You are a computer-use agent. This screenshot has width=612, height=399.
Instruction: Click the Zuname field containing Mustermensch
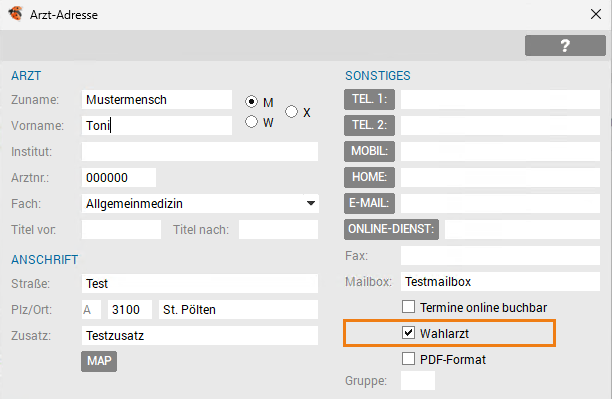point(157,100)
